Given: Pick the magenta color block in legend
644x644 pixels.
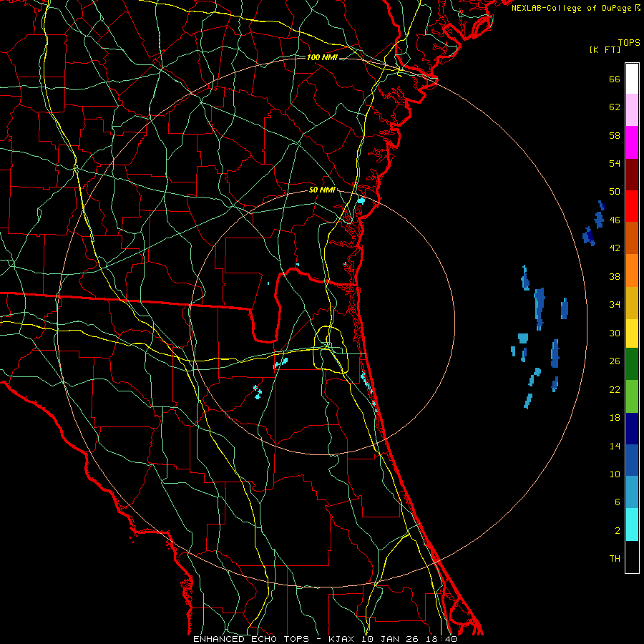Looking at the screenshot, I should [x=632, y=142].
